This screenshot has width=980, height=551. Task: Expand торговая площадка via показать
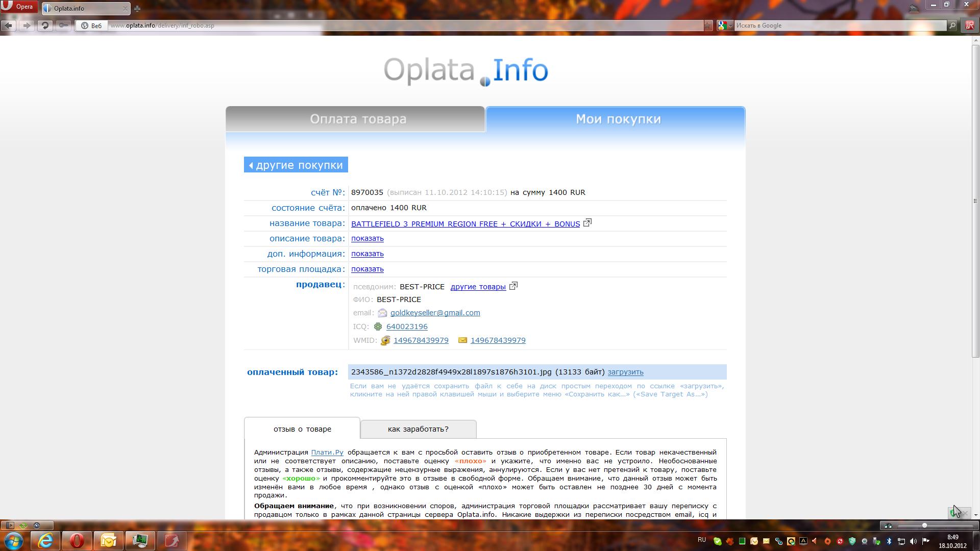coord(367,269)
